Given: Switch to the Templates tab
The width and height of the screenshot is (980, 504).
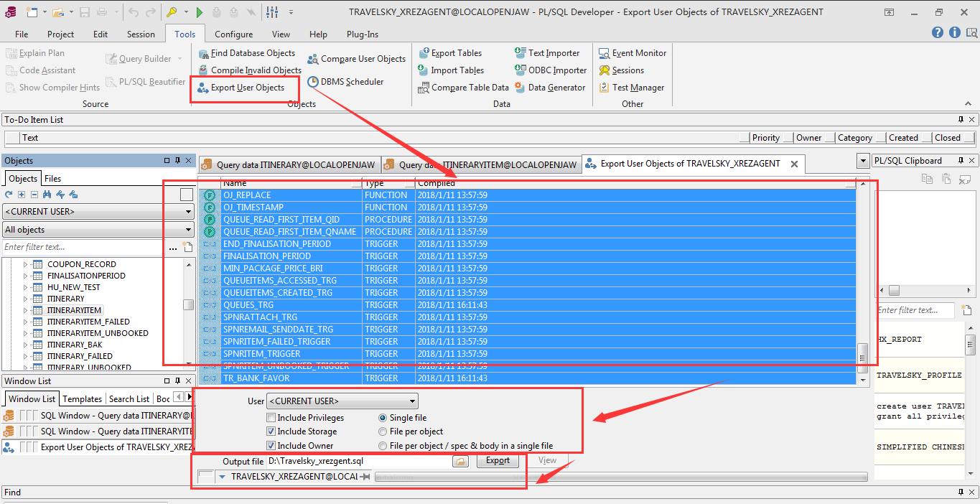Looking at the screenshot, I should point(82,399).
